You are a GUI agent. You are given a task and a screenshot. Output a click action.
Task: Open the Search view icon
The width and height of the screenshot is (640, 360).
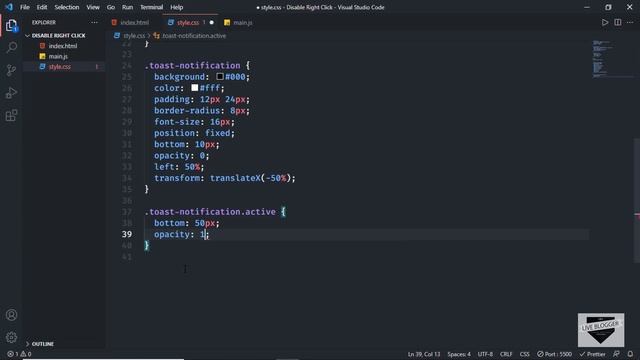pos(11,47)
